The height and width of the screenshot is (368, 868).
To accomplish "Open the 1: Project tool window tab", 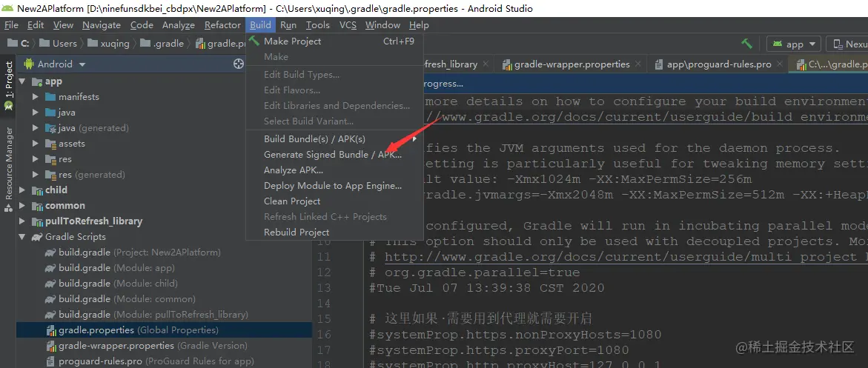I will [x=8, y=86].
